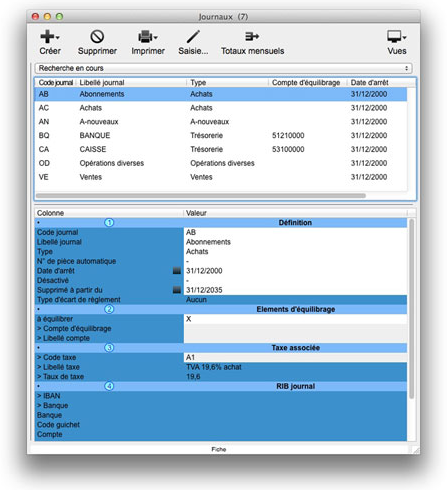Open Saisie with the pencil icon
The image size is (447, 490).
coord(193,37)
